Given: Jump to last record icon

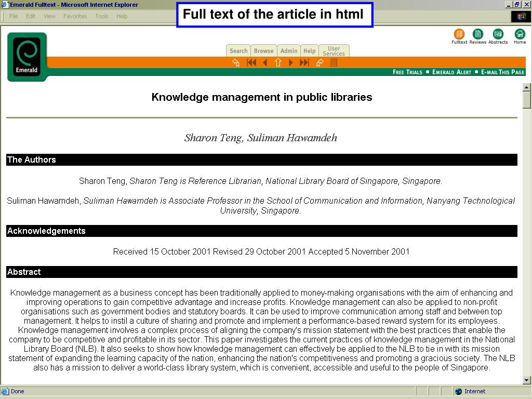Looking at the screenshot, I should (x=304, y=62).
